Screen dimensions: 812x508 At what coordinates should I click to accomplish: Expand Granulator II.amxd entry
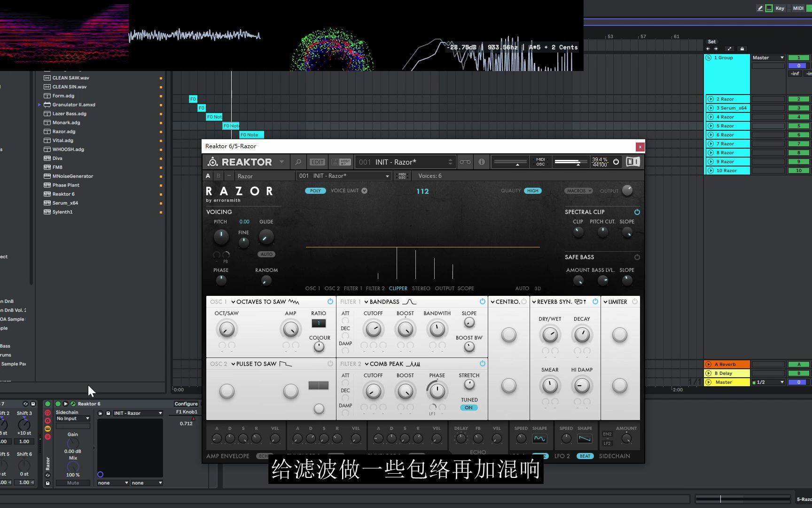39,105
